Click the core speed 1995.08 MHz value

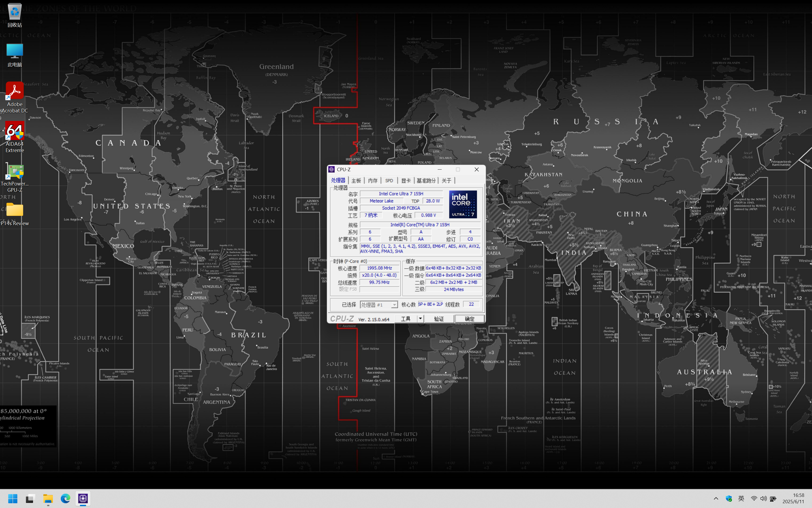(x=380, y=268)
